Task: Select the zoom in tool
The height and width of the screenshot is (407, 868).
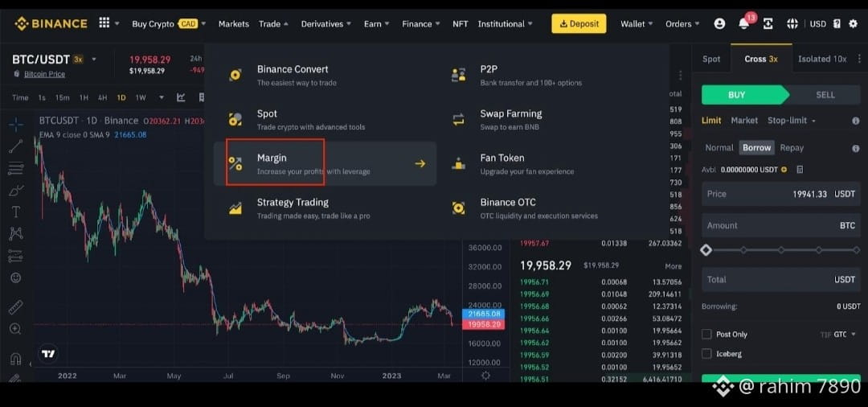Action: [15, 329]
